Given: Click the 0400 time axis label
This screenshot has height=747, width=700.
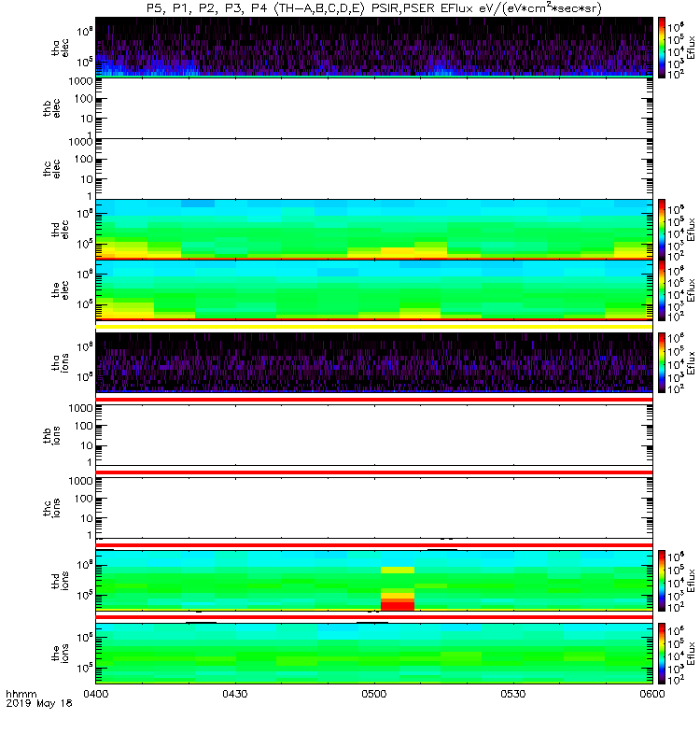Looking at the screenshot, I should [96, 694].
